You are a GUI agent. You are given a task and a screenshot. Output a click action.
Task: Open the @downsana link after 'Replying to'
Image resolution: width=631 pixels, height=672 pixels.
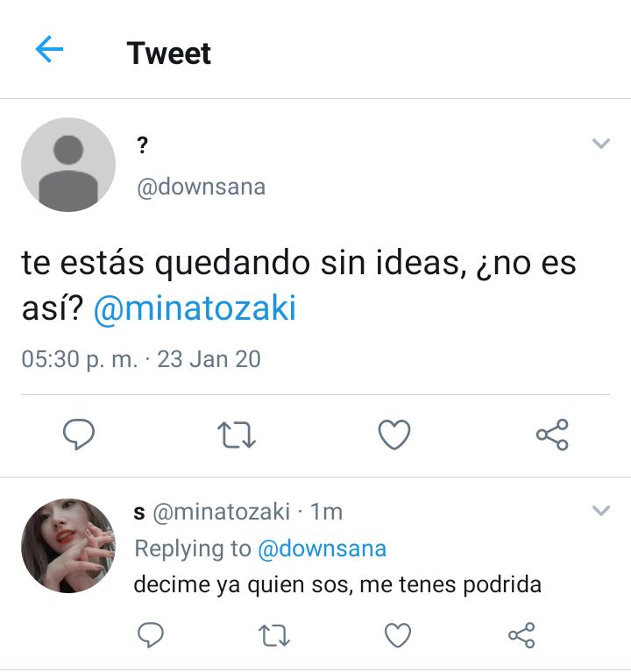tap(323, 548)
